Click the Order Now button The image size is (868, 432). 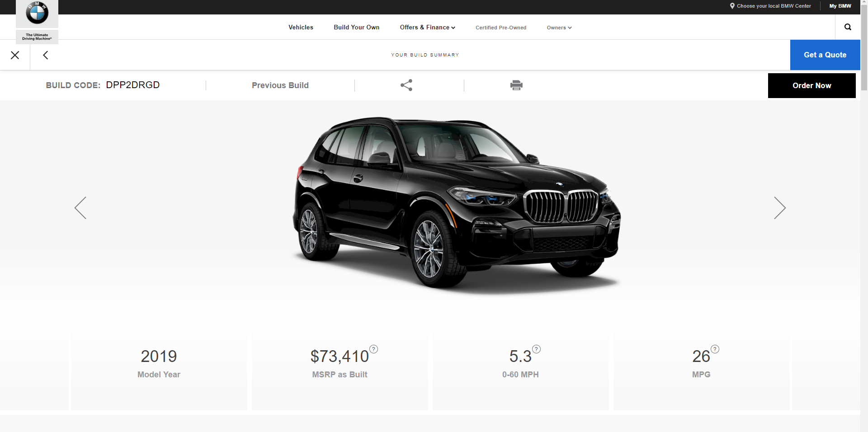click(x=812, y=86)
